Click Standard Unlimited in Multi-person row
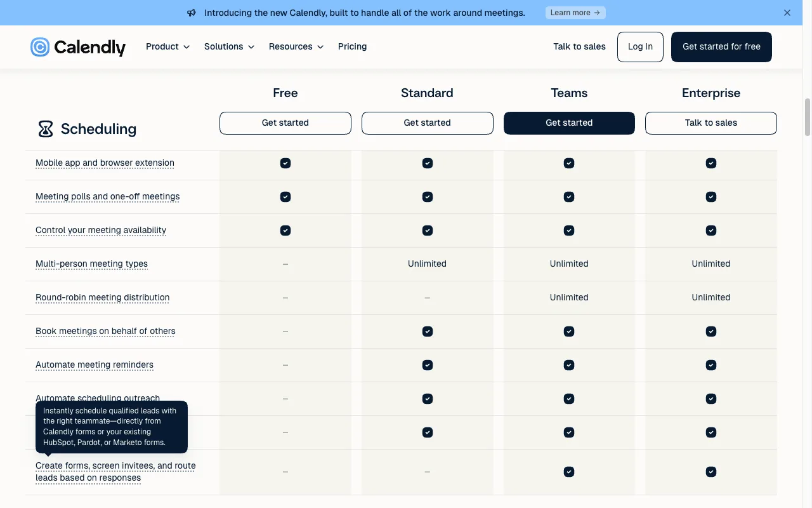 [x=428, y=264]
